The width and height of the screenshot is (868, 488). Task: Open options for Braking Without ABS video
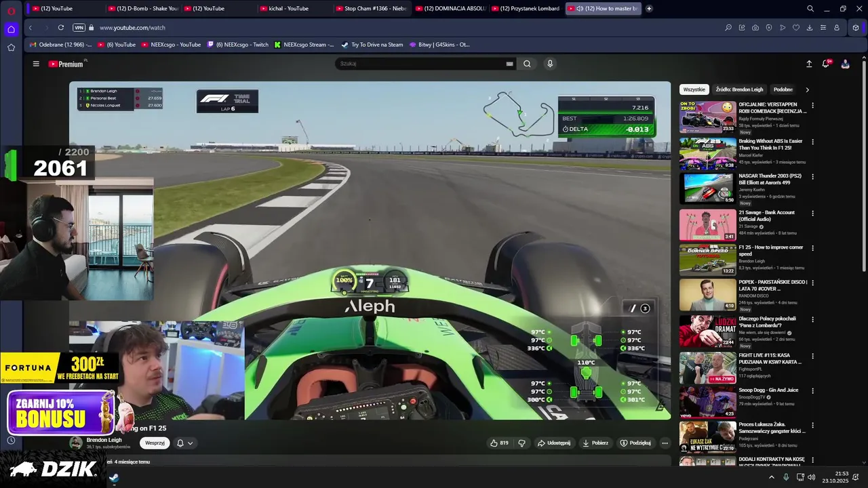click(812, 142)
